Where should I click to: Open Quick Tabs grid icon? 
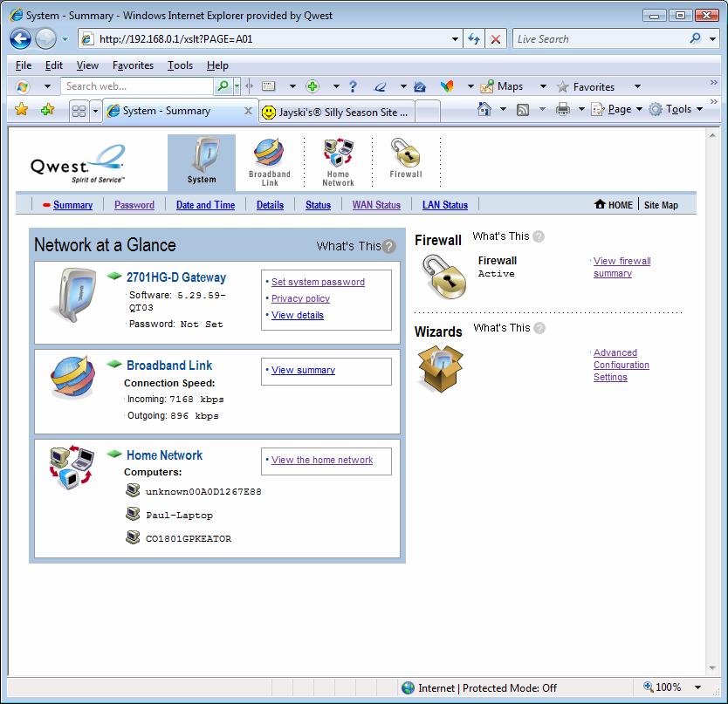pos(79,111)
